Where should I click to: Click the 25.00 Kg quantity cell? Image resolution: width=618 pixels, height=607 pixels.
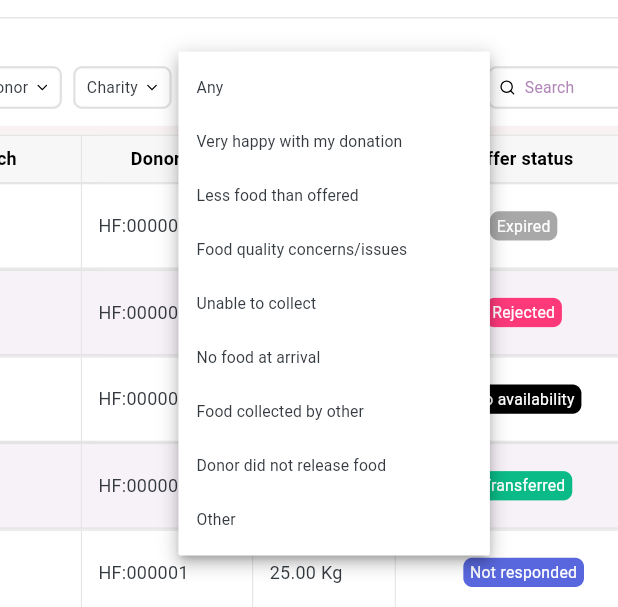coord(306,573)
